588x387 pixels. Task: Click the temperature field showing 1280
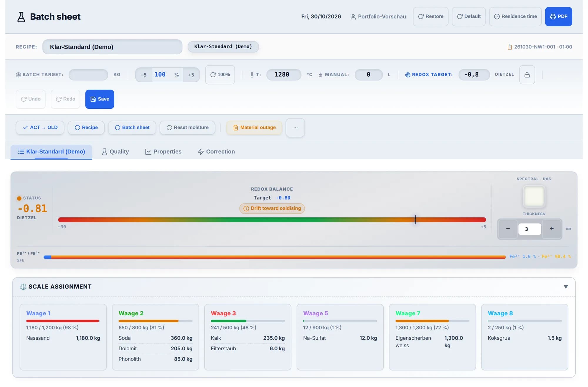[284, 75]
